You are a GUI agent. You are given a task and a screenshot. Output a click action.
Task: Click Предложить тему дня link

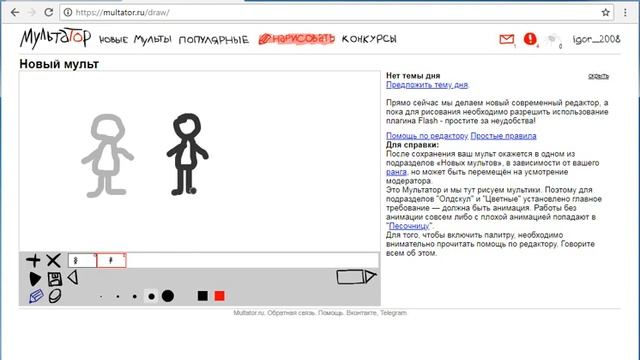[x=427, y=85]
